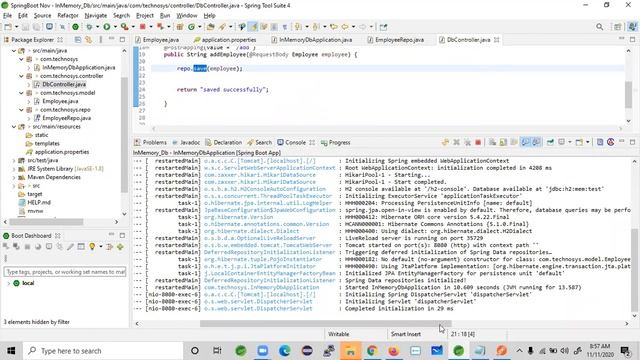Click the pencil icon in Boot Dashboard
The width and height of the screenshot is (640, 360).
70,247
